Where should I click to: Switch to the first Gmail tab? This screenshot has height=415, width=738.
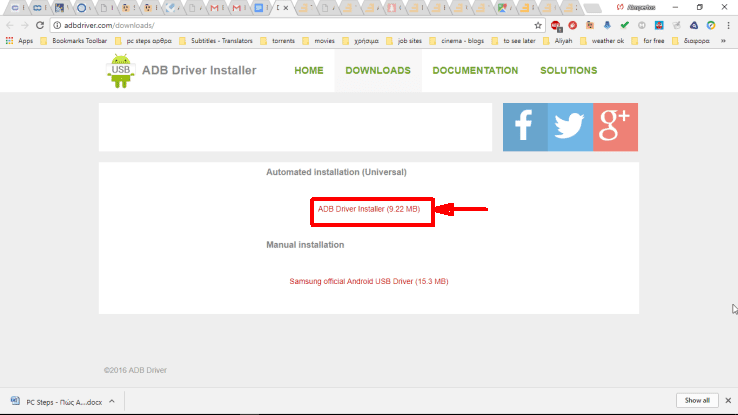215,8
